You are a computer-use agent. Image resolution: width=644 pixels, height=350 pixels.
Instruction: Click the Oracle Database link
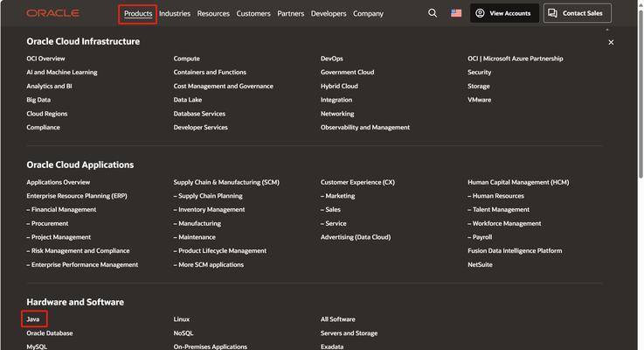(50, 333)
